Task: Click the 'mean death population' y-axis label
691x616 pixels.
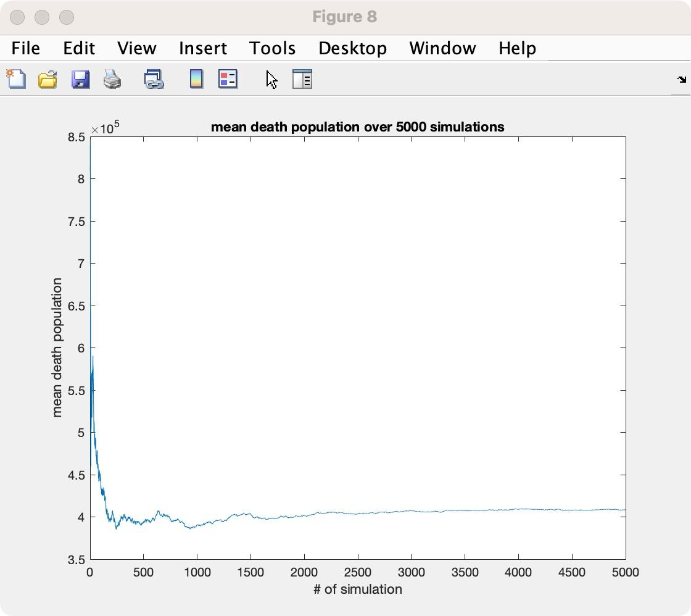Action: (x=57, y=348)
